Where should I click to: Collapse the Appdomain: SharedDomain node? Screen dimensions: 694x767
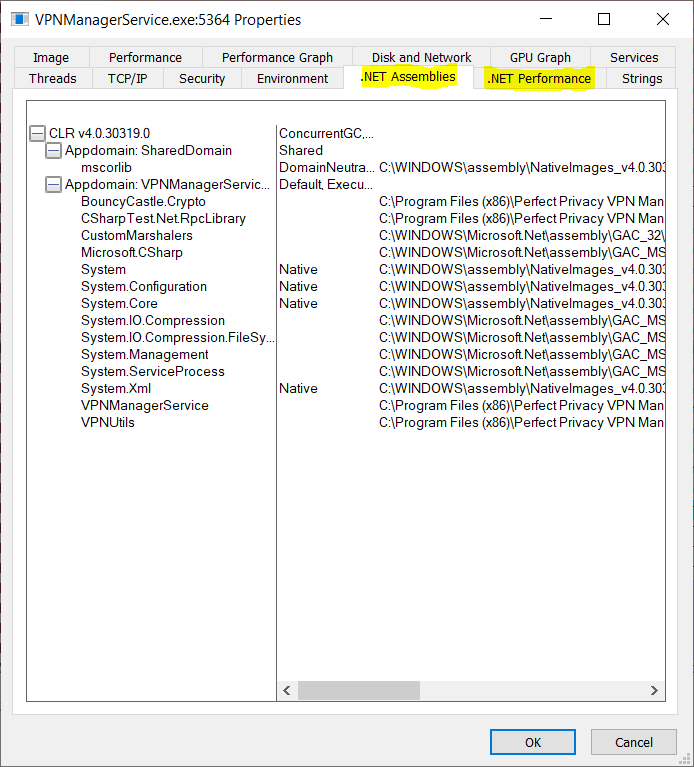53,150
